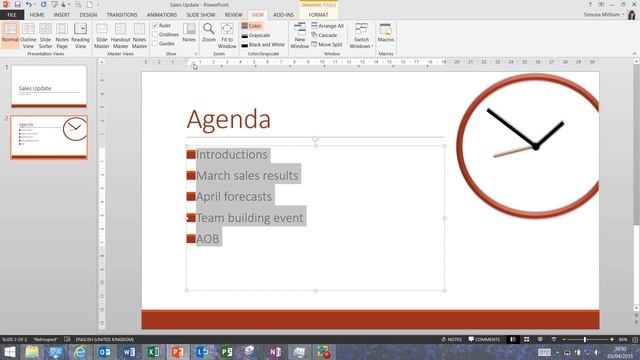
Task: Select Color display mode
Action: (x=251, y=26)
